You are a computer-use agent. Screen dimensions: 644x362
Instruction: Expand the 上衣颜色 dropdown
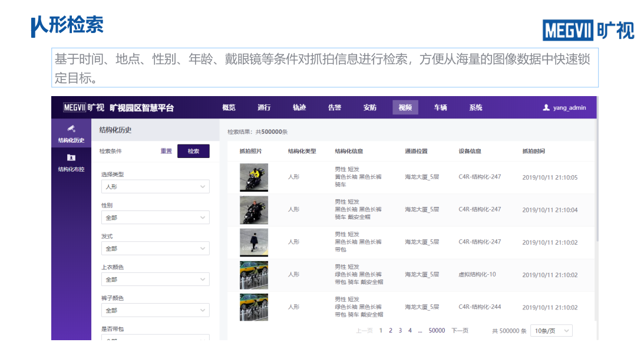pyautogui.click(x=155, y=279)
